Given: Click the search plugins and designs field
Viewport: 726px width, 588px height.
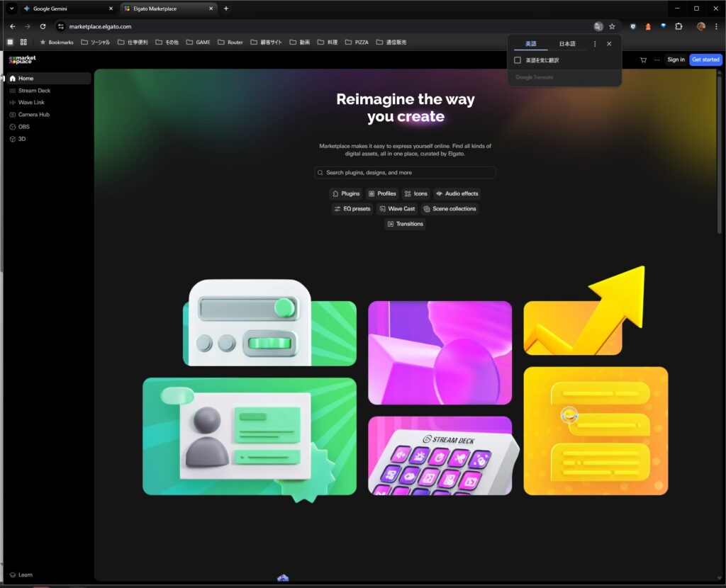Looking at the screenshot, I should tap(406, 172).
